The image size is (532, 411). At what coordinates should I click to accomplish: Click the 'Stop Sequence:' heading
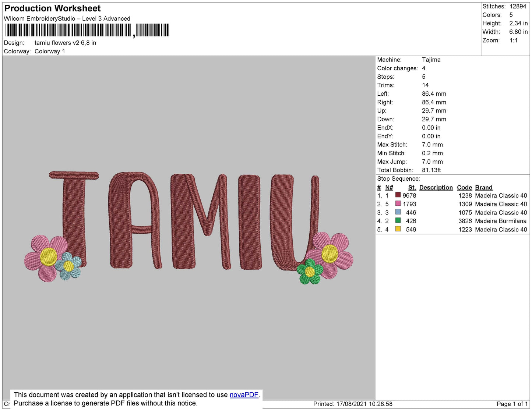click(398, 179)
